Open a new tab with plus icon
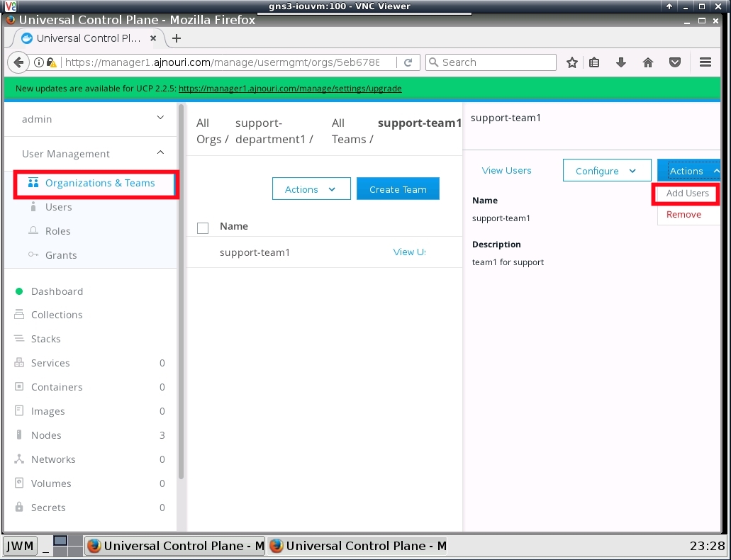Image resolution: width=731 pixels, height=560 pixels. [x=177, y=38]
